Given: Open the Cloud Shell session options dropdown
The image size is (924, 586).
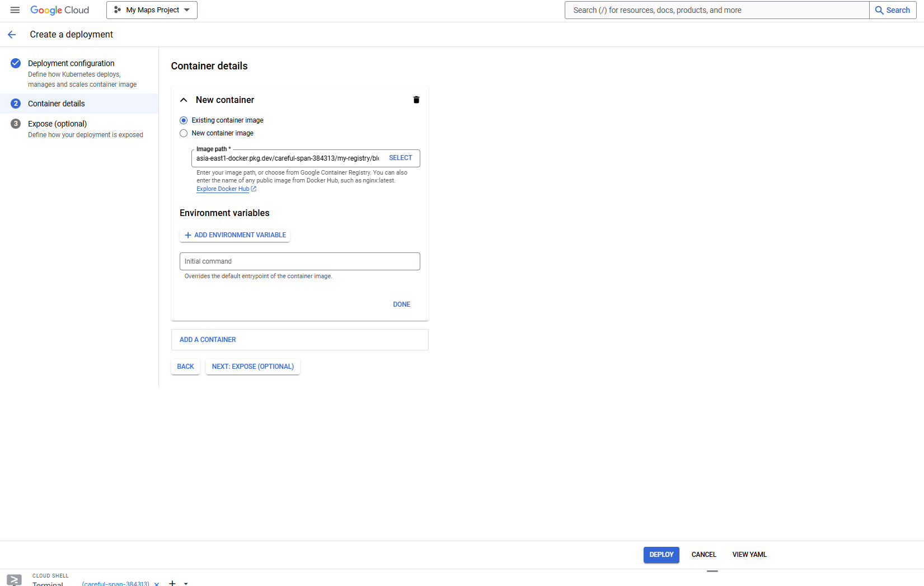Looking at the screenshot, I should [x=186, y=584].
